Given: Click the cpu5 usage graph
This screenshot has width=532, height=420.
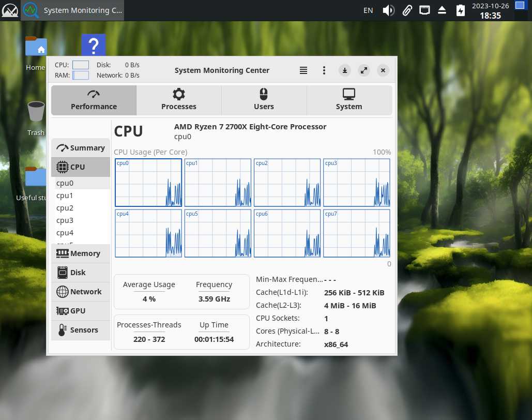Looking at the screenshot, I should (x=218, y=233).
